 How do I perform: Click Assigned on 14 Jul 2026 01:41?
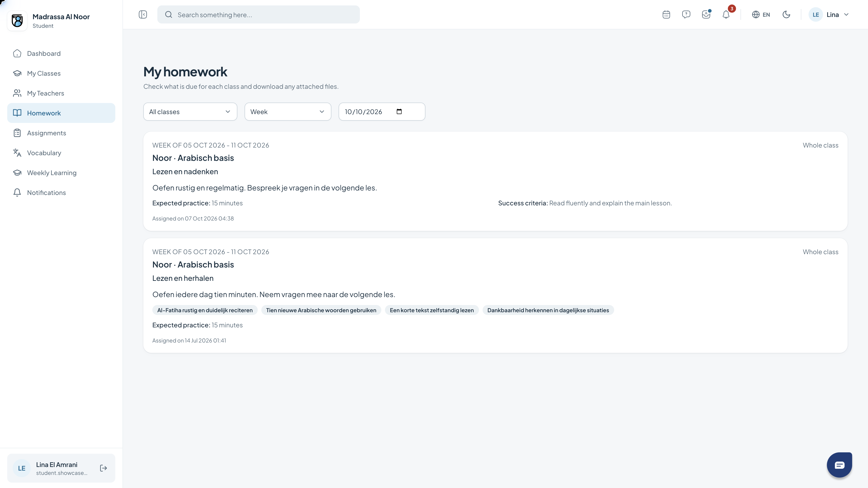(189, 341)
